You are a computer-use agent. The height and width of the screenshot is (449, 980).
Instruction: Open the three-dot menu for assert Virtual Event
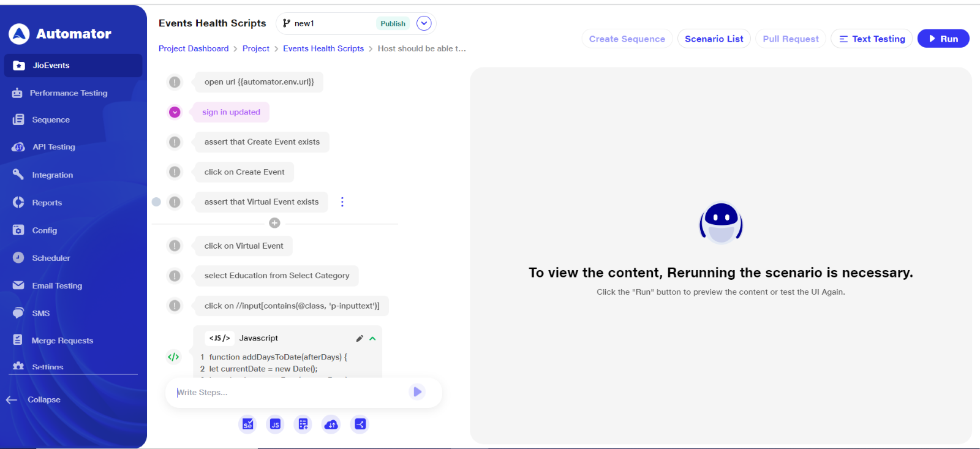click(x=342, y=202)
